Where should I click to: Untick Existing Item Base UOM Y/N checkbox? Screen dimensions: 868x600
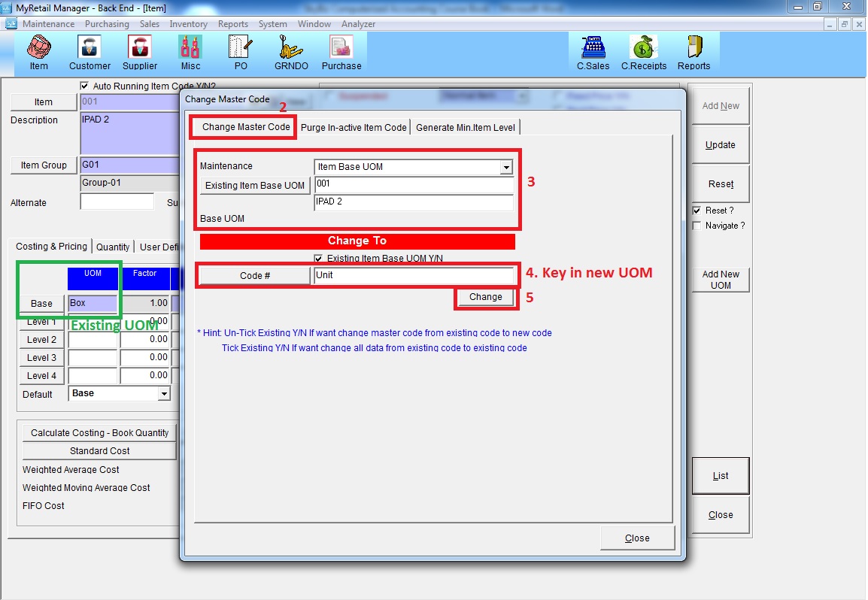click(x=319, y=259)
